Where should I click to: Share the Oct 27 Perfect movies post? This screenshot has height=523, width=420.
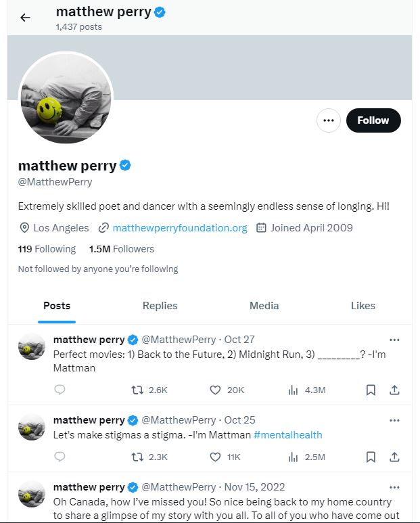(x=394, y=390)
